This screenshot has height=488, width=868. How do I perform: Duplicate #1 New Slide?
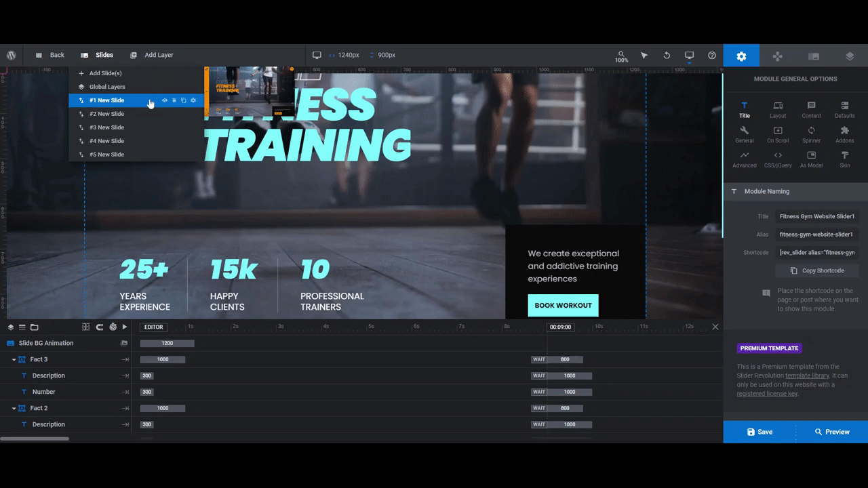tap(184, 100)
